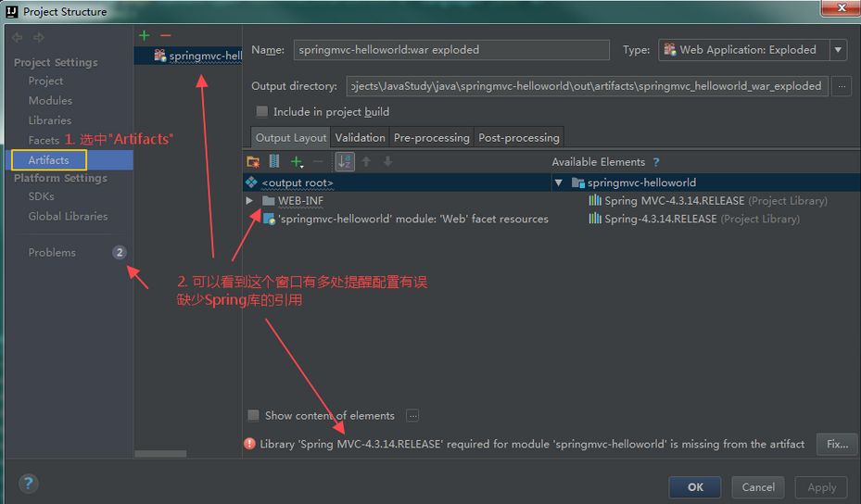Enable Show content of elements checkbox
Image resolution: width=861 pixels, height=504 pixels.
[x=253, y=415]
